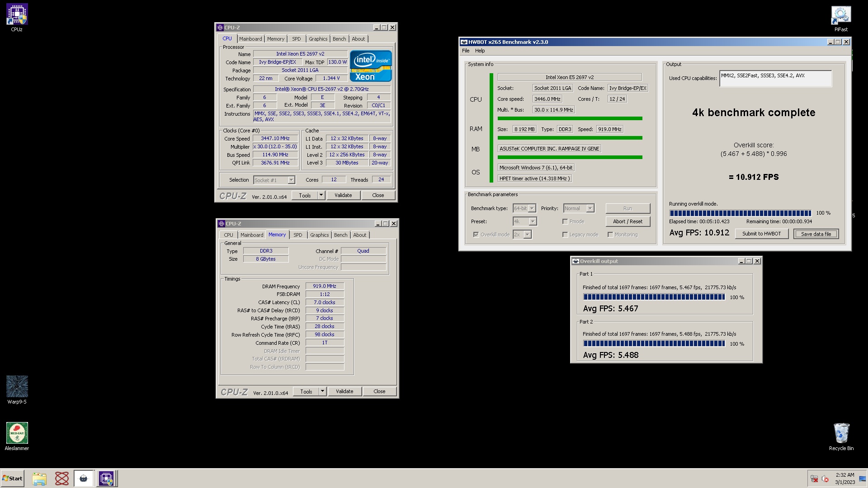The image size is (868, 488).
Task: Click Save data file button
Action: pos(816,234)
